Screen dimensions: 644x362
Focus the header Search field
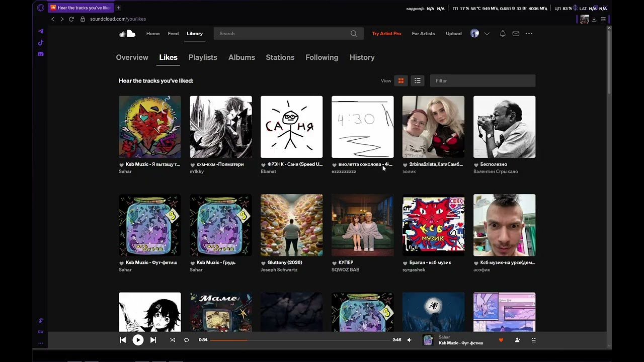pos(288,34)
